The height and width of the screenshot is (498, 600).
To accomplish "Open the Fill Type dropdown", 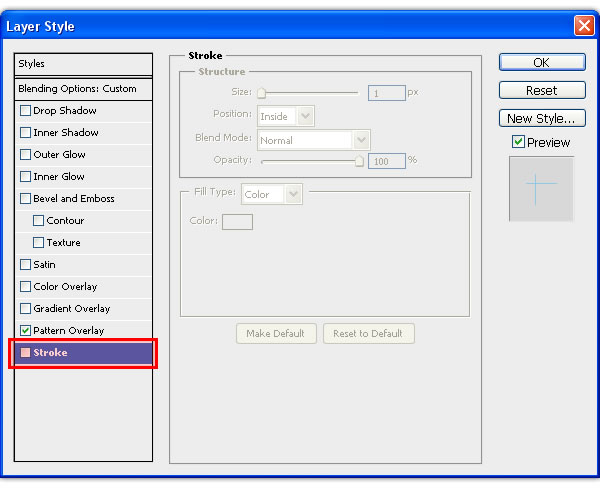I will point(272,194).
